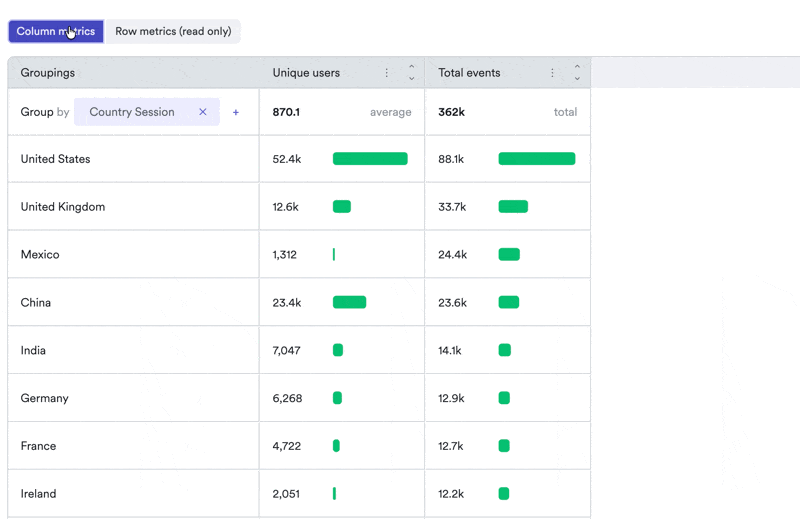The height and width of the screenshot is (519, 800).
Task: Click the 870.1 average value
Action: click(286, 112)
